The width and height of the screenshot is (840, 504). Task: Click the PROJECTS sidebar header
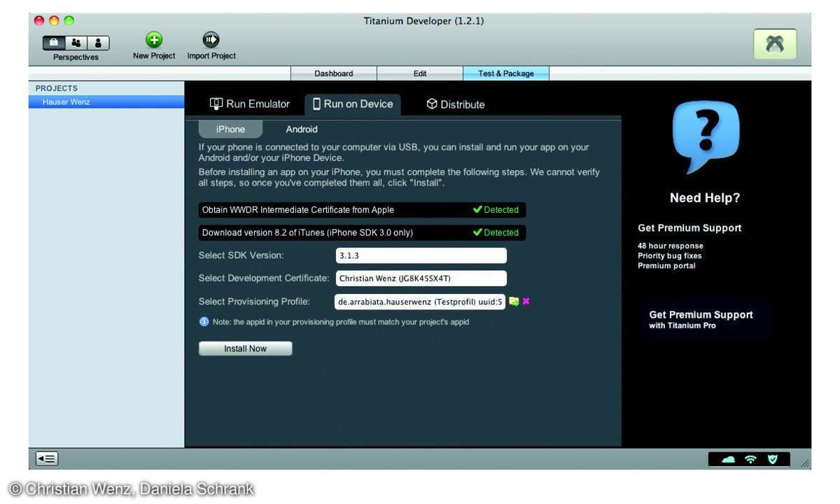point(57,88)
